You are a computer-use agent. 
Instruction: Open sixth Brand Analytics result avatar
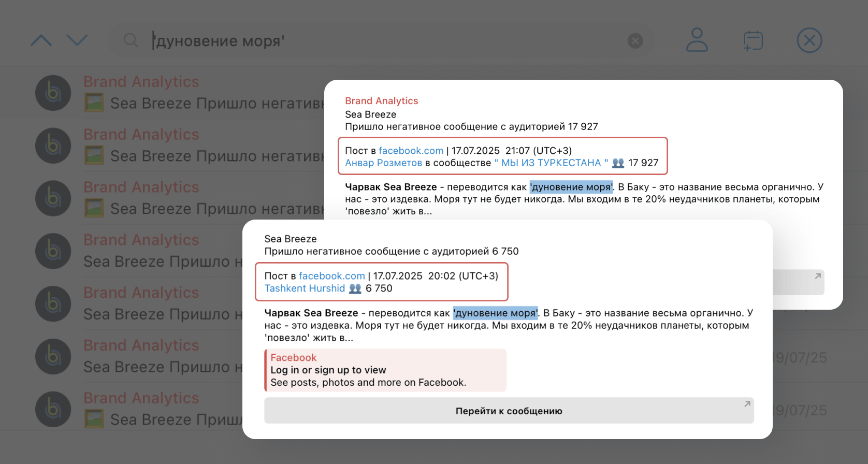53,357
